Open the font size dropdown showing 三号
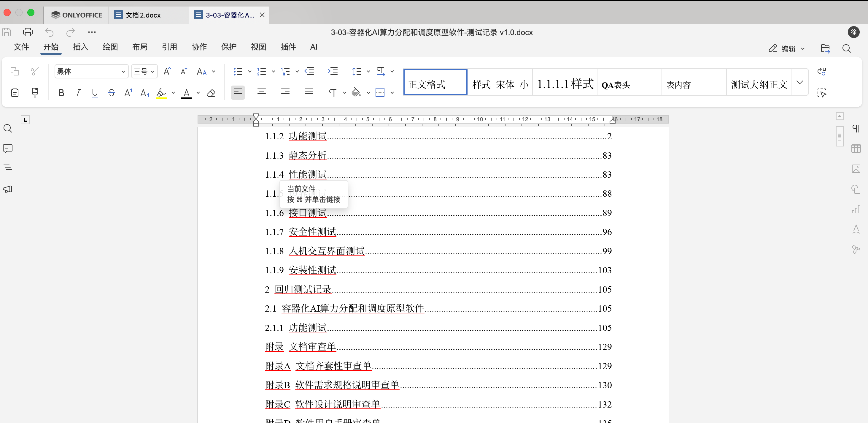Viewport: 868px width, 423px height. click(144, 71)
